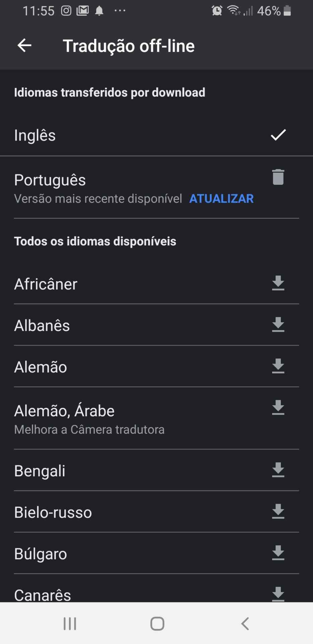Image resolution: width=313 pixels, height=644 pixels.
Task: Download the Alemão, Árabe camera pack
Action: click(278, 408)
